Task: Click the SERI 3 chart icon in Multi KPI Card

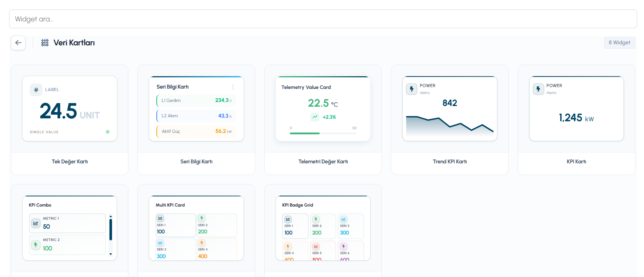Action: tap(160, 243)
